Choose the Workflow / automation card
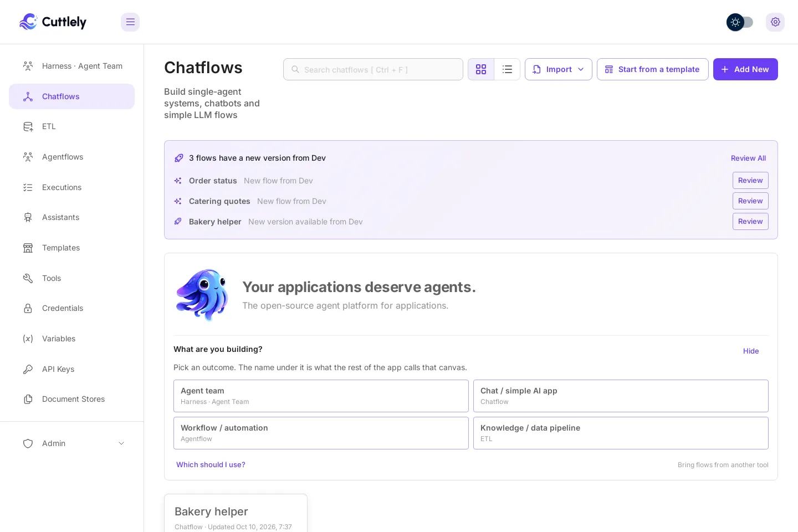 [321, 433]
